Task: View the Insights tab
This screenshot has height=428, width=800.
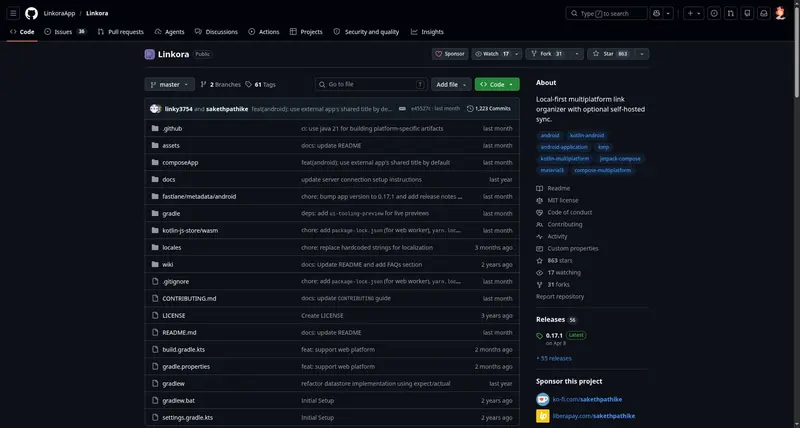Action: click(x=427, y=32)
